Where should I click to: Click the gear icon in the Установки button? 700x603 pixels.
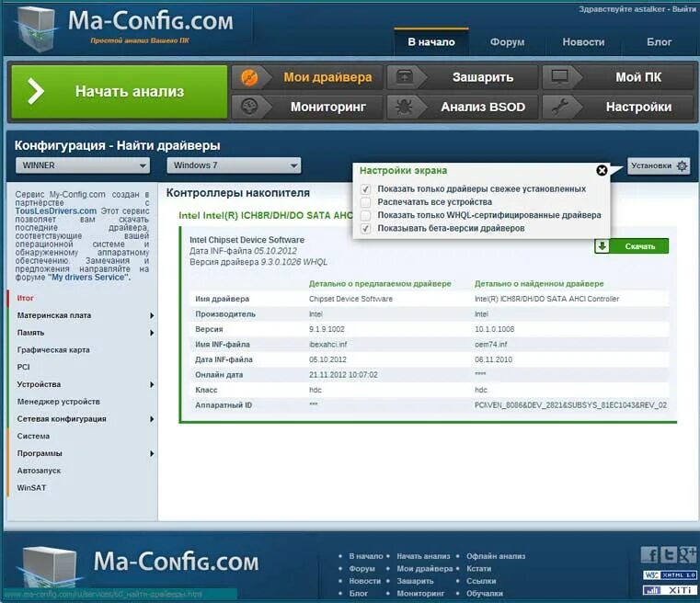[x=682, y=165]
